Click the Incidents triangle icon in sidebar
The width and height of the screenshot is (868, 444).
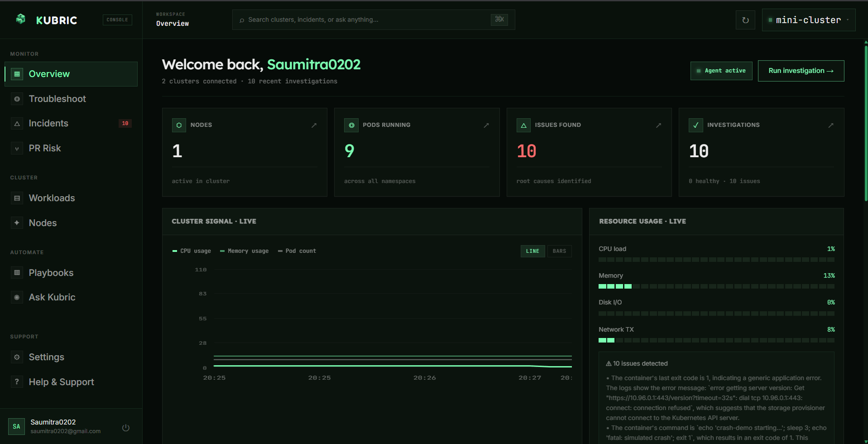click(17, 123)
